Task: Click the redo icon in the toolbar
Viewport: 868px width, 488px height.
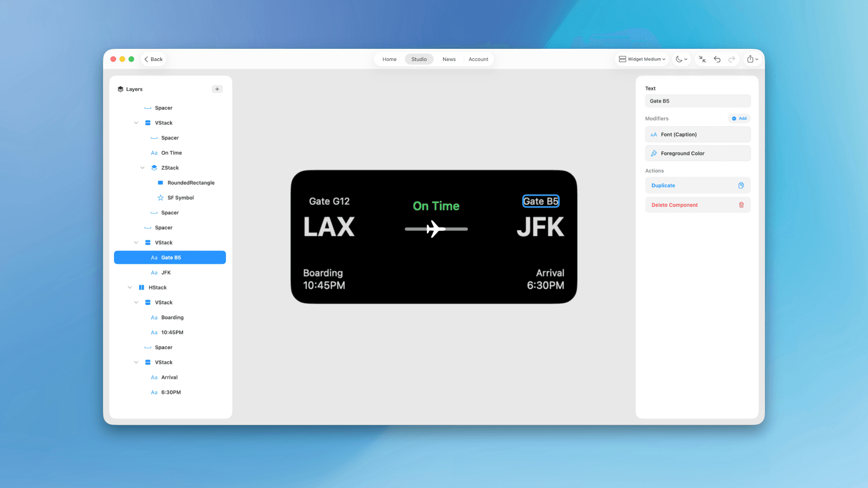Action: 732,59
